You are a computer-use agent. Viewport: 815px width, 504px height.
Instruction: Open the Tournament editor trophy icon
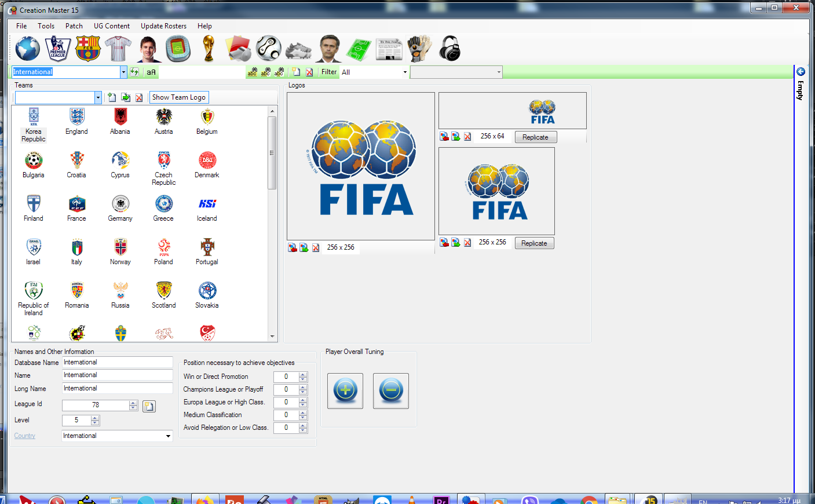click(x=209, y=49)
